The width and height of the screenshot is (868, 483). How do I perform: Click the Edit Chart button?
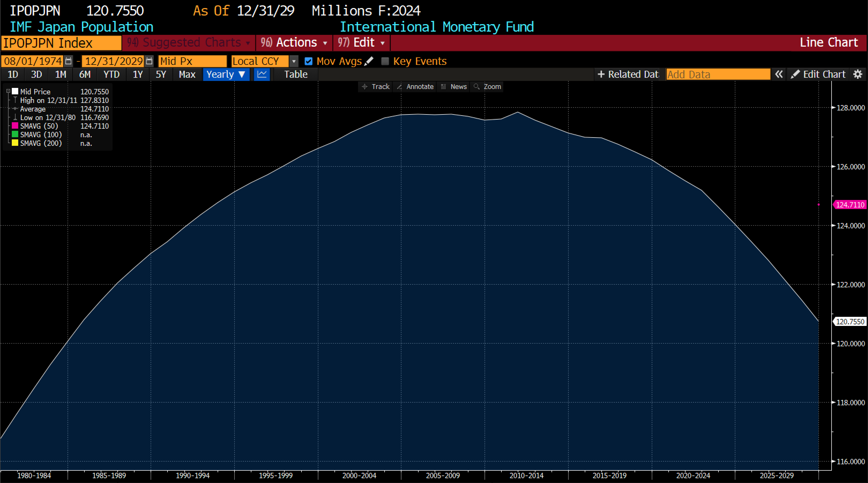tap(818, 74)
